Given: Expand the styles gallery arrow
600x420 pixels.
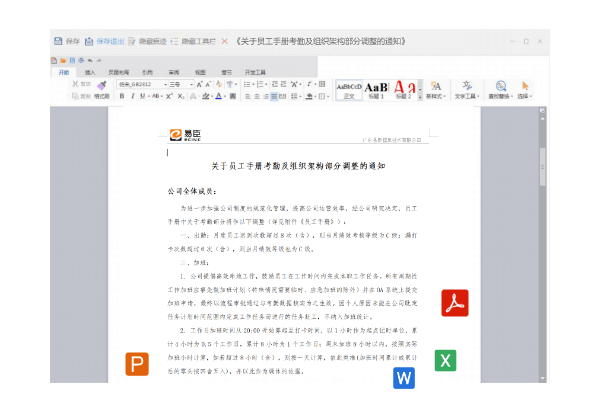Looking at the screenshot, I should click(x=419, y=96).
